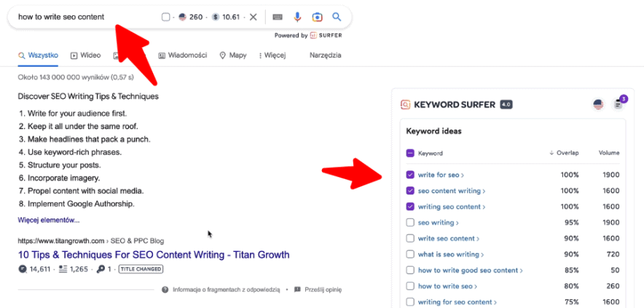644x308 pixels.
Task: Tick the checkbox in the search bar
Action: click(x=165, y=17)
